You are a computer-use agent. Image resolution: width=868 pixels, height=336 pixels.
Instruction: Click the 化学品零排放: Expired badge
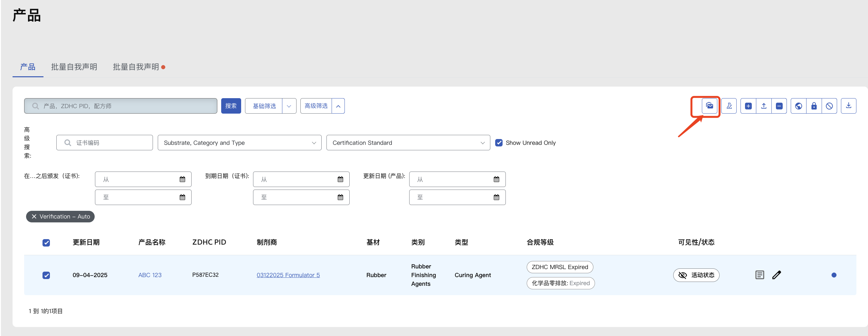point(560,283)
